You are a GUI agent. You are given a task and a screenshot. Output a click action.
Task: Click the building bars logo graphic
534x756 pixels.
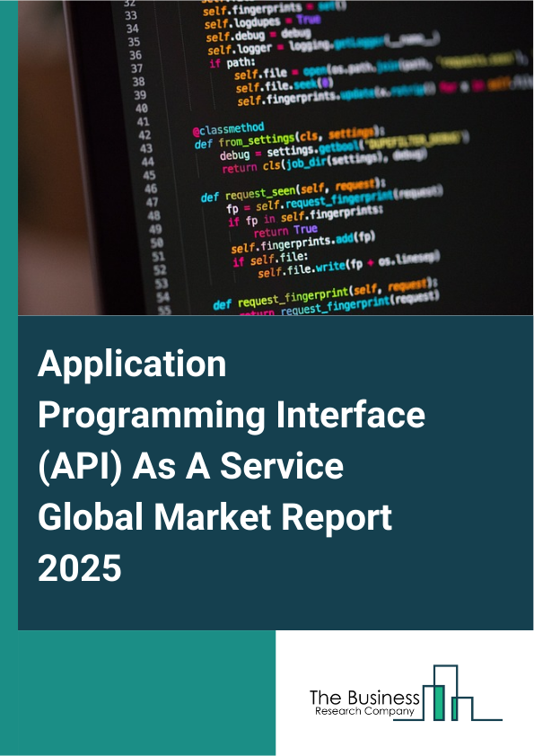pos(448,693)
